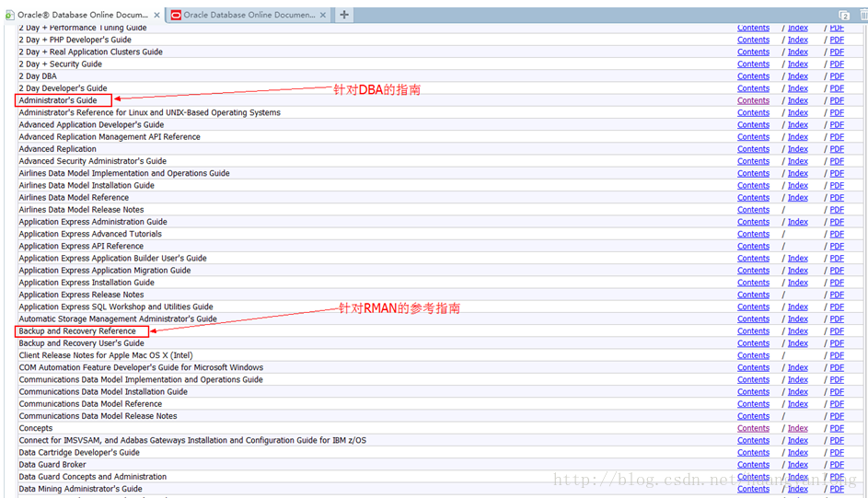Screen dimensions: 868x498
Task: Close the second Oracle documentation tab
Action: [x=323, y=15]
